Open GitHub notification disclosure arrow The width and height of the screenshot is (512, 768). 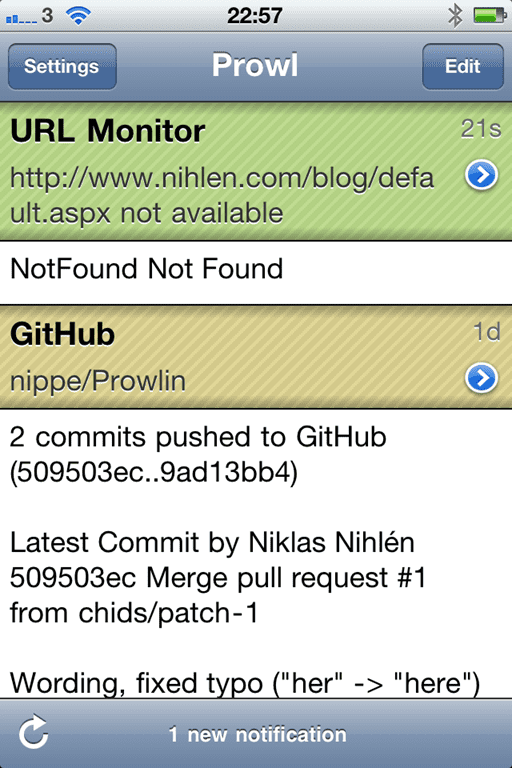coord(481,378)
